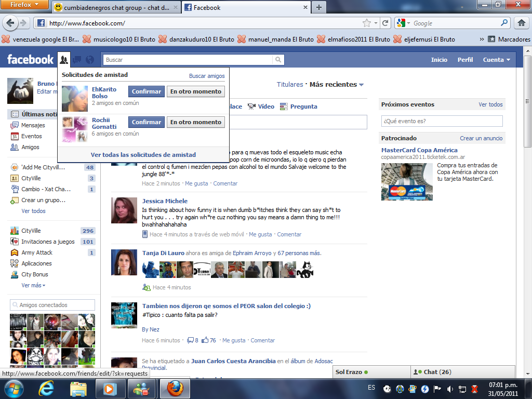The image size is (532, 399).
Task: Bookmark this page with the star icon
Action: (367, 23)
